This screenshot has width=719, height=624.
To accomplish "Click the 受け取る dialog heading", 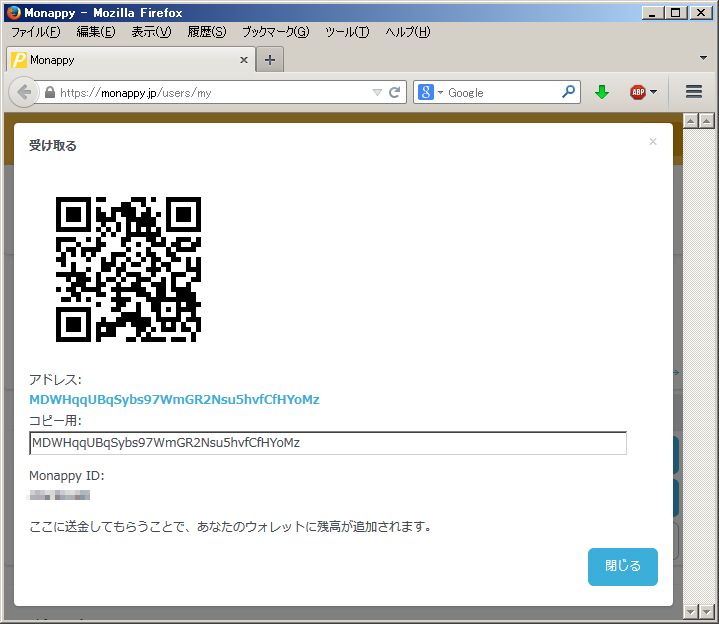I will point(53,146).
